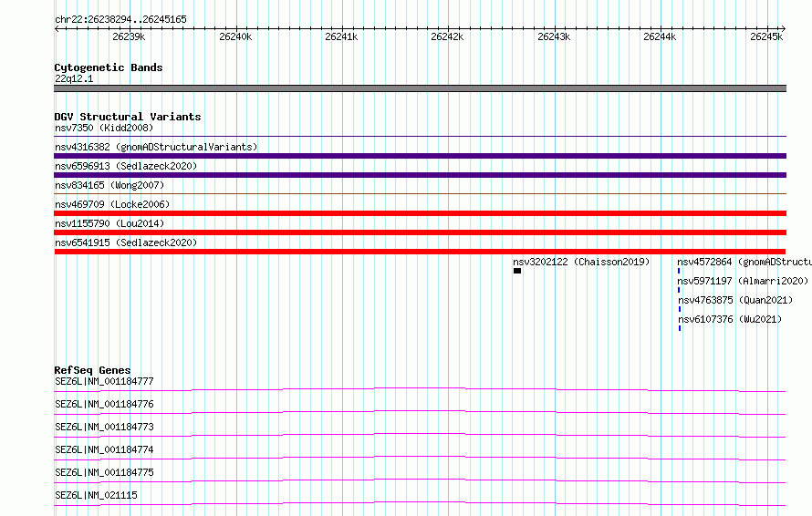Click the 26243k ruler position
This screenshot has width=812, height=516.
pos(554,36)
